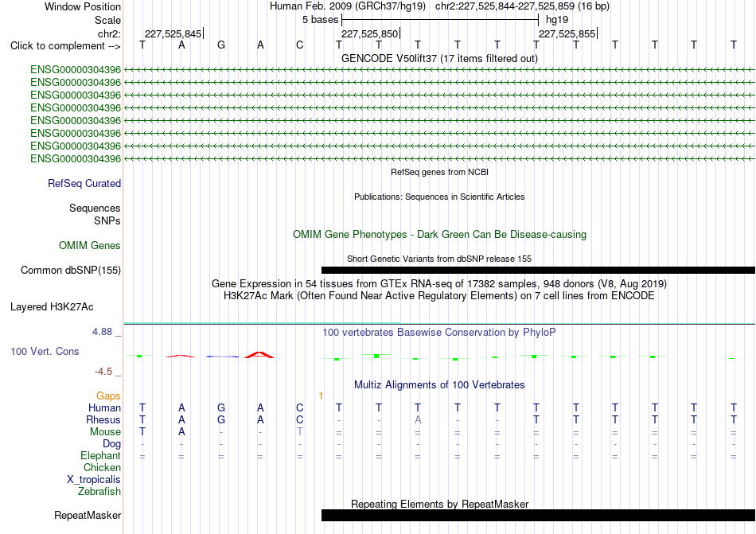The height and width of the screenshot is (534, 756).
Task: Click the 100 Vert. Cons track label
Action: [45, 351]
